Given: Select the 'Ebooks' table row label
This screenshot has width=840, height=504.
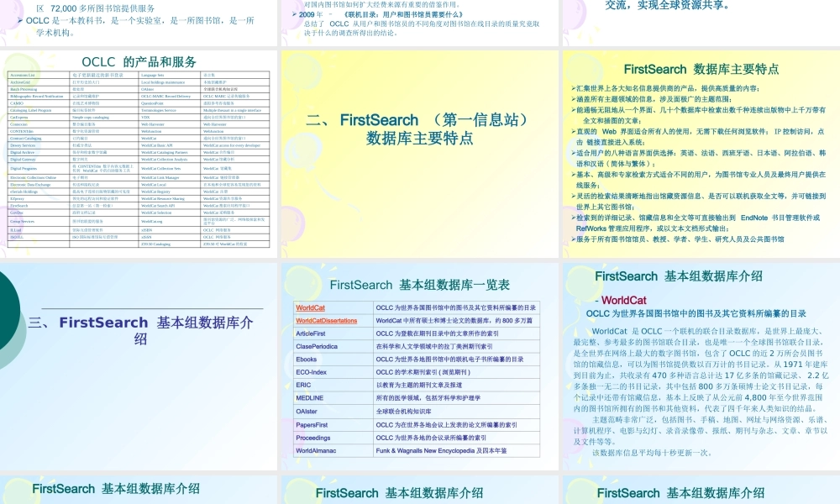Looking at the screenshot, I should click(307, 360).
